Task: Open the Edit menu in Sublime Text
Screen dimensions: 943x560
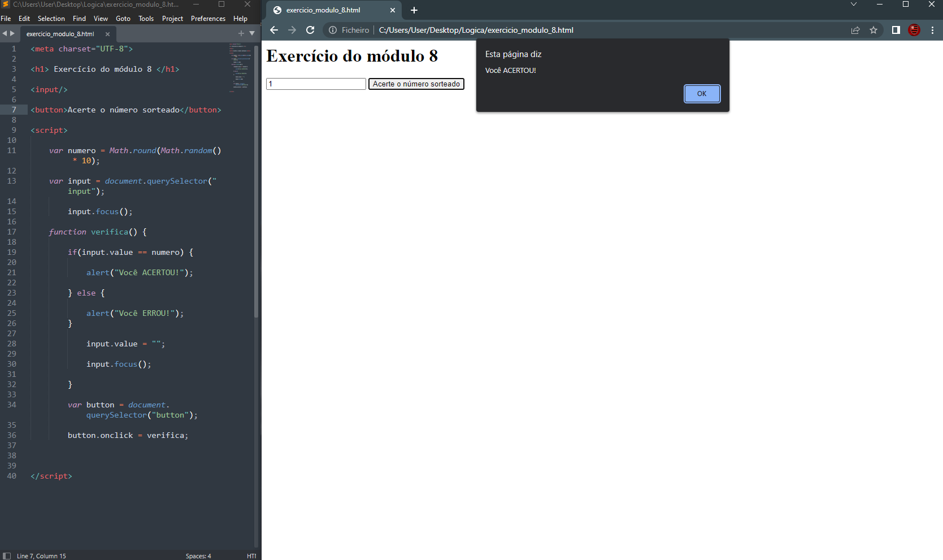Action: [x=24, y=19]
